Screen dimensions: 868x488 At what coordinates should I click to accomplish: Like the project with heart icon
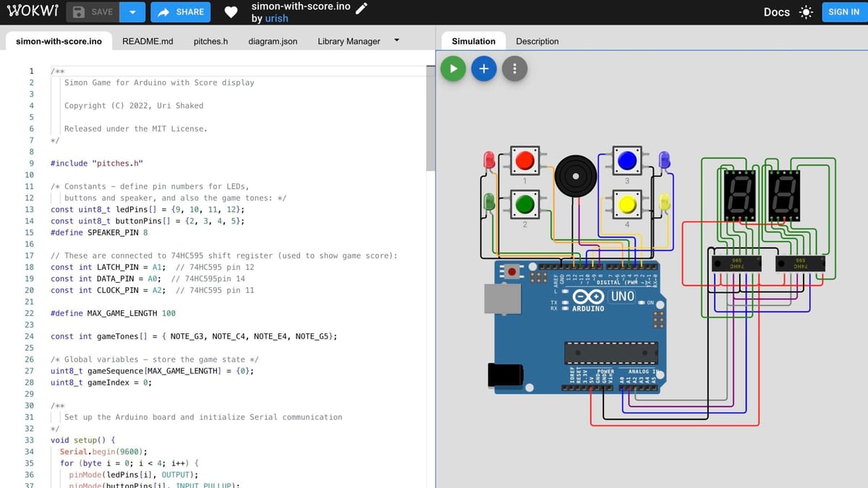[x=231, y=12]
